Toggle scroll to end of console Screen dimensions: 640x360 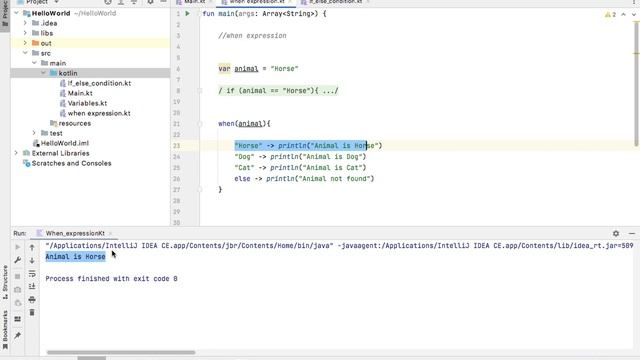point(32,286)
